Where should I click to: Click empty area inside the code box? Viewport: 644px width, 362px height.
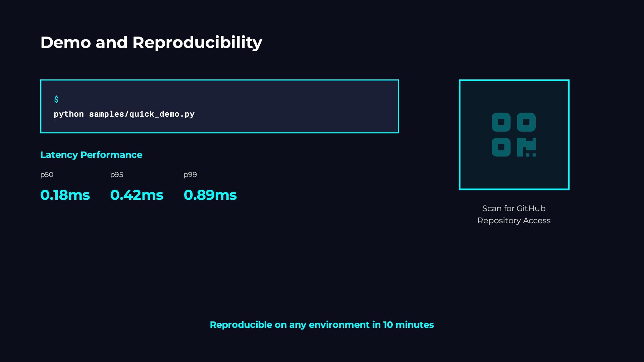tap(295, 107)
